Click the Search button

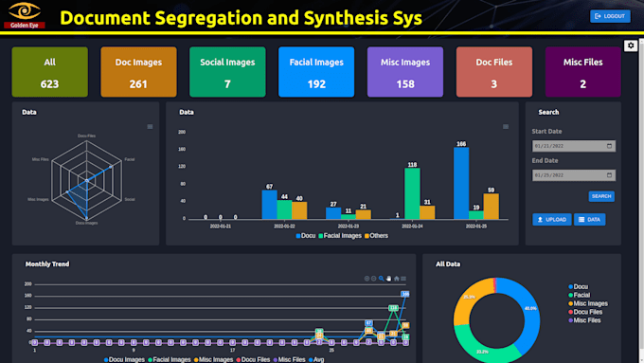pyautogui.click(x=601, y=196)
